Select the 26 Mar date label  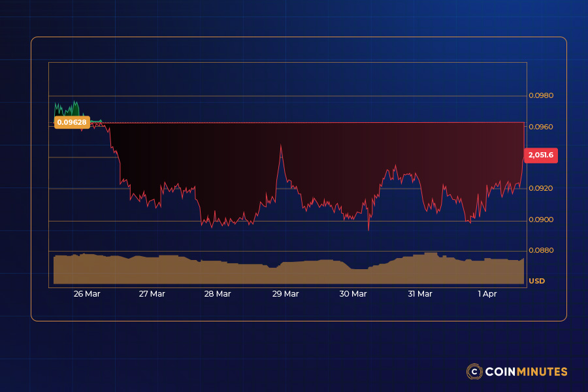pyautogui.click(x=87, y=294)
